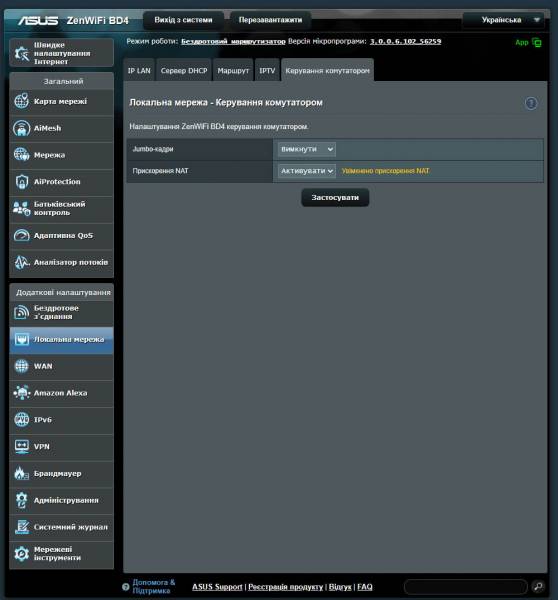558x600 pixels.
Task: Open the Адміністрування menu label
Action: point(66,500)
